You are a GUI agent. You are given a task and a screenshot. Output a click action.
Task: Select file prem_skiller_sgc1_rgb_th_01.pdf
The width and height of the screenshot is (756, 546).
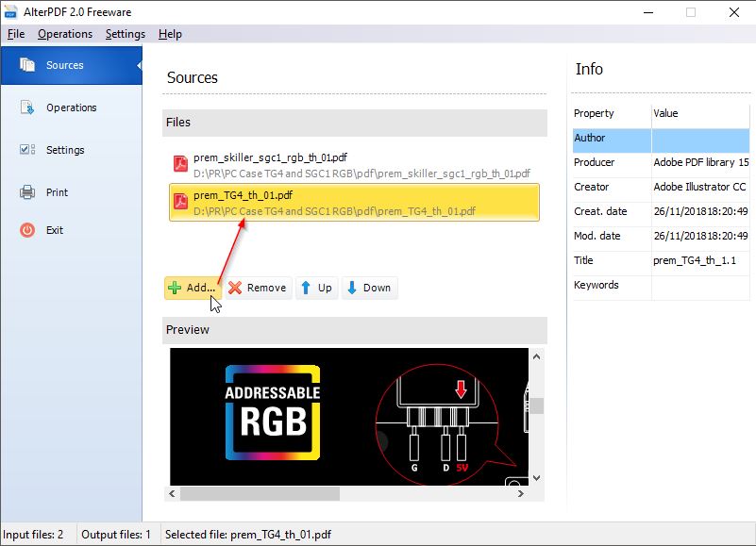pos(354,165)
